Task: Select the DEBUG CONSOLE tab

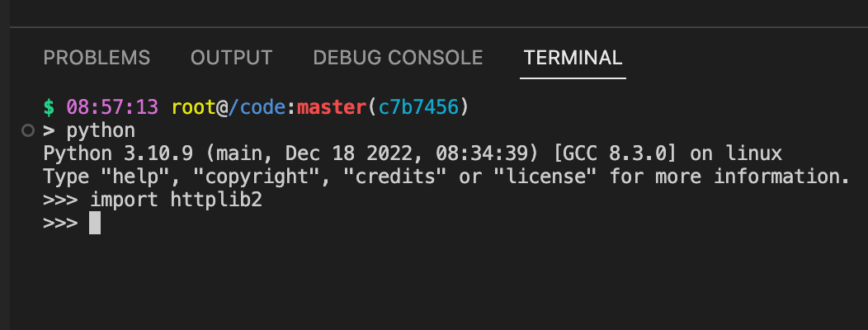Action: pyautogui.click(x=398, y=58)
